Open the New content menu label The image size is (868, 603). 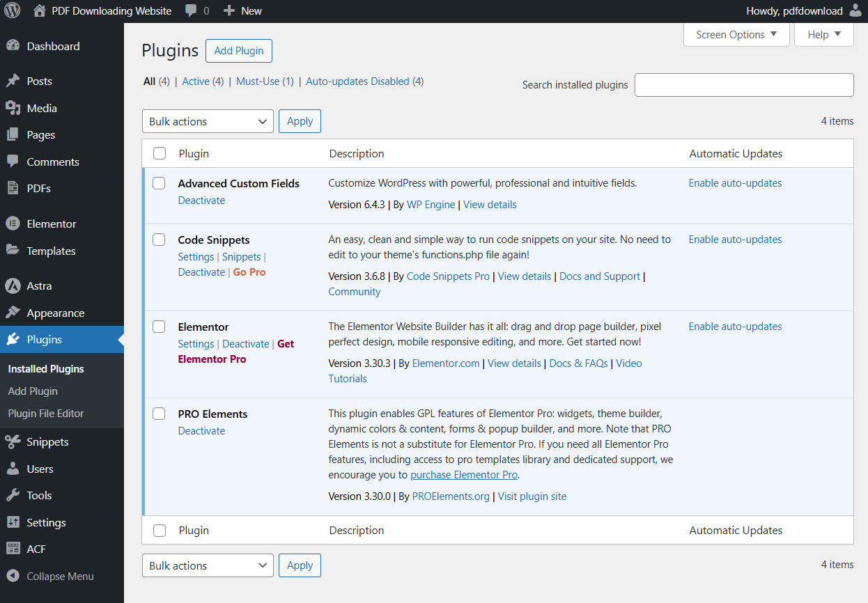click(251, 11)
